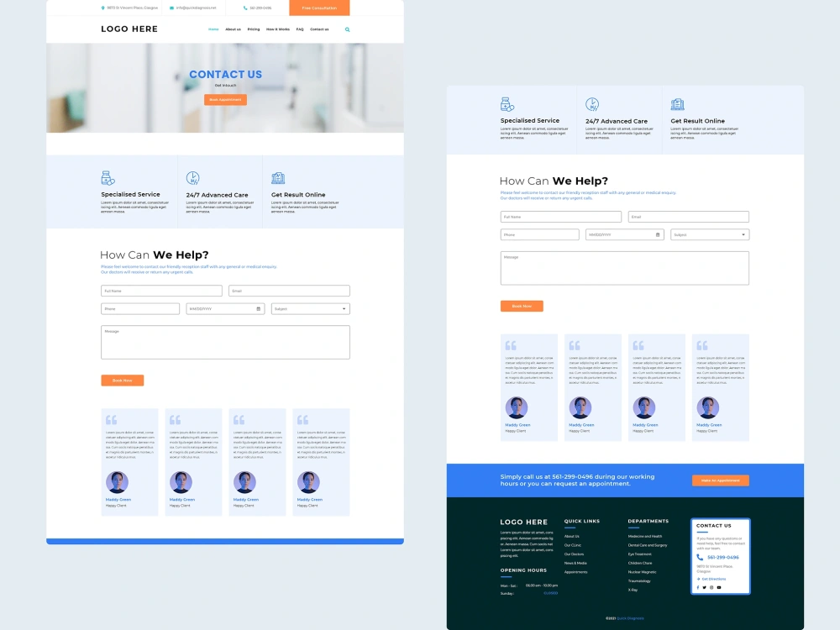Click 561-299-0496 number in footer contact card
The width and height of the screenshot is (840, 630).
(723, 557)
